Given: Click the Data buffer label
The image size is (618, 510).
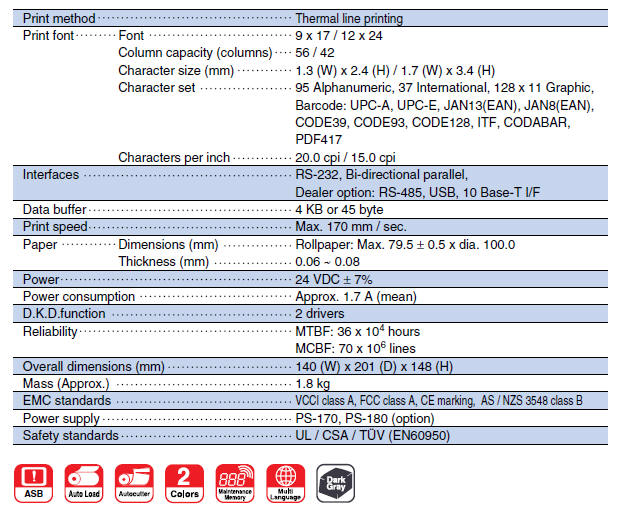Looking at the screenshot, I should coord(54,209).
